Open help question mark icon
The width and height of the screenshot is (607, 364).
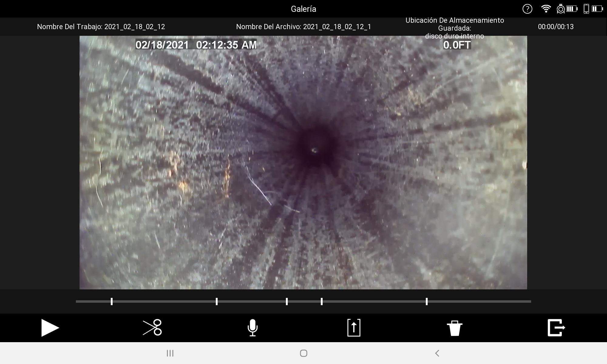(x=527, y=9)
